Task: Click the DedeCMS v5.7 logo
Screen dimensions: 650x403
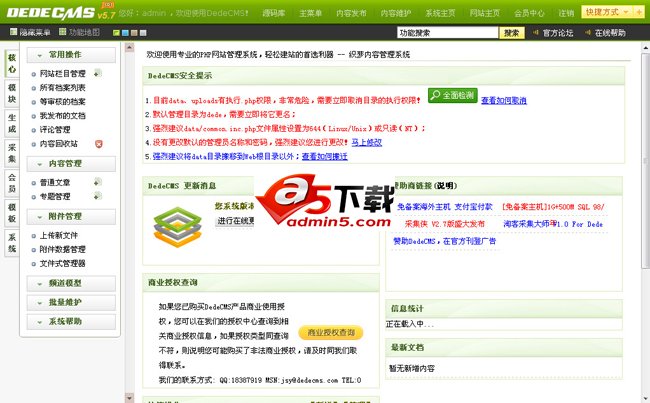Action: point(61,12)
